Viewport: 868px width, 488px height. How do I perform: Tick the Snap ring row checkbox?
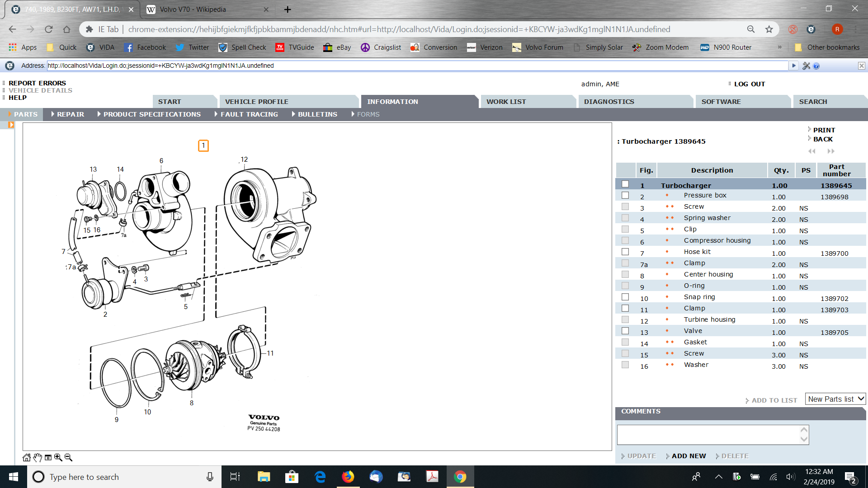click(x=625, y=297)
